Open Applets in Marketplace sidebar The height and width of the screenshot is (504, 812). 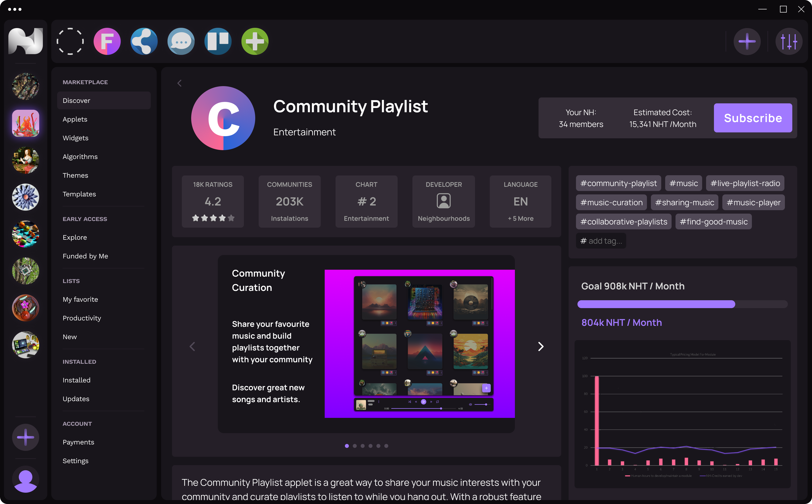pyautogui.click(x=75, y=119)
